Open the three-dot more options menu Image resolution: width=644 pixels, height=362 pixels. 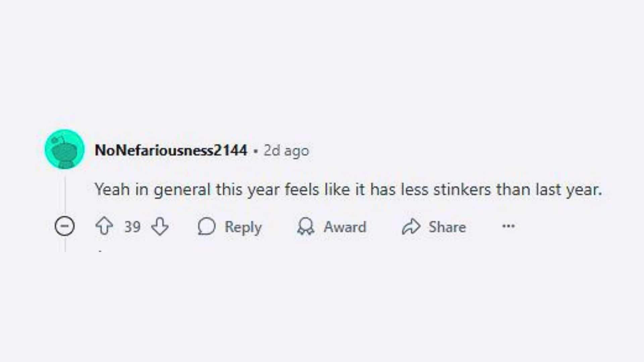coord(508,226)
